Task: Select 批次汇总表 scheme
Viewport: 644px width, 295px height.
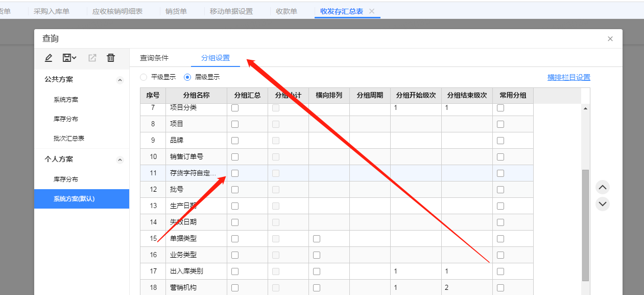Action: pos(69,139)
